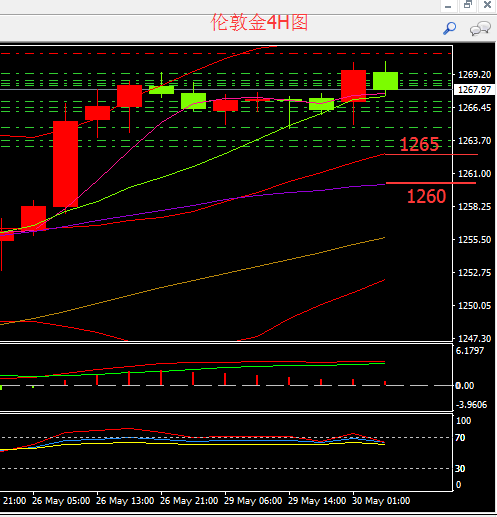Minimize the chart window

(448, 6)
